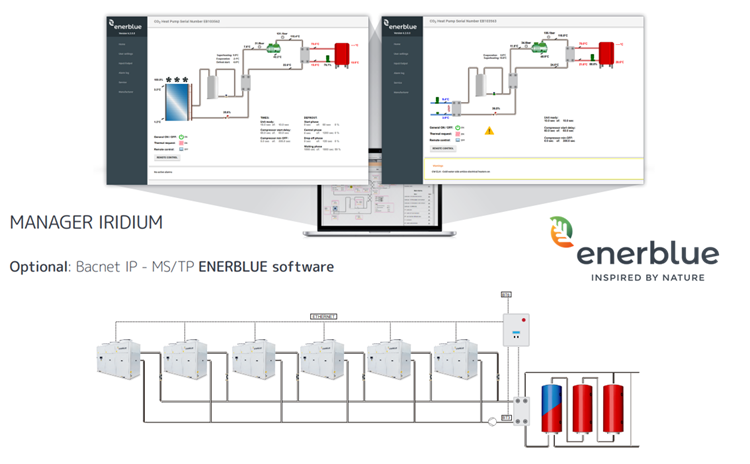This screenshot has width=750, height=464.
Task: Open Alarm log in right window sidebar
Action: (x=399, y=73)
